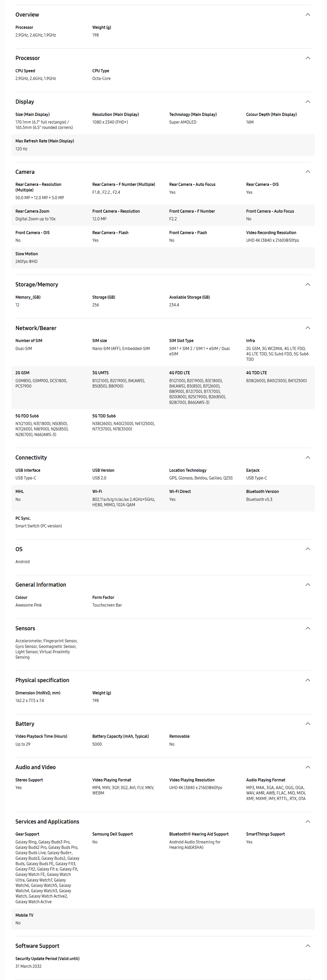Collapse Services and Applications via chevron
The height and width of the screenshot is (980, 327).
click(x=308, y=822)
